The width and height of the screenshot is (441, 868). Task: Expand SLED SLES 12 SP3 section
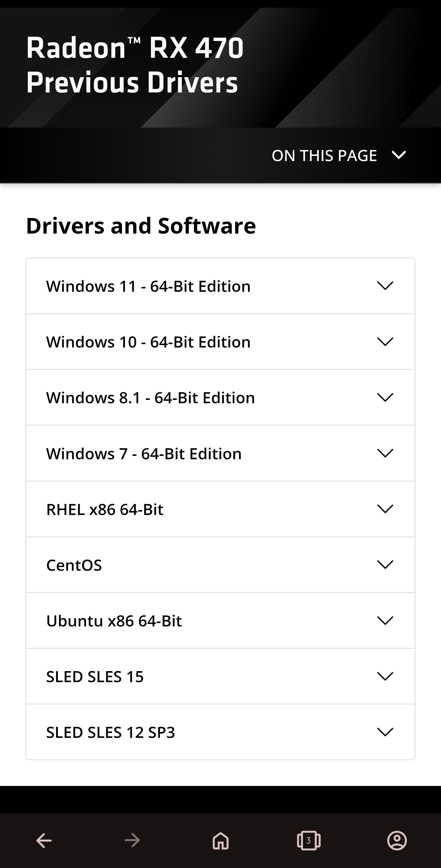[221, 732]
